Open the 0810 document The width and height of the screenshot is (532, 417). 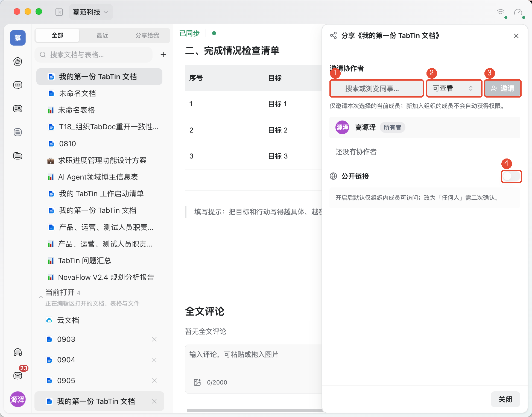click(99, 144)
